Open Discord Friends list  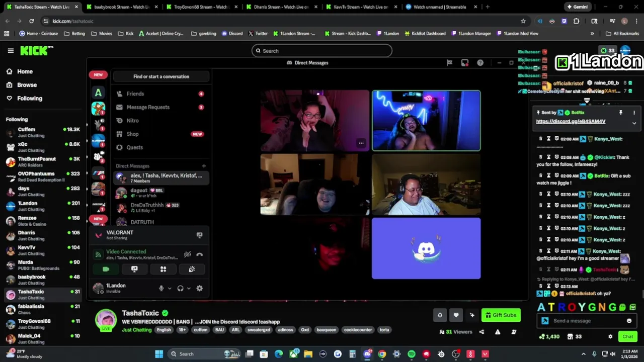160,94
